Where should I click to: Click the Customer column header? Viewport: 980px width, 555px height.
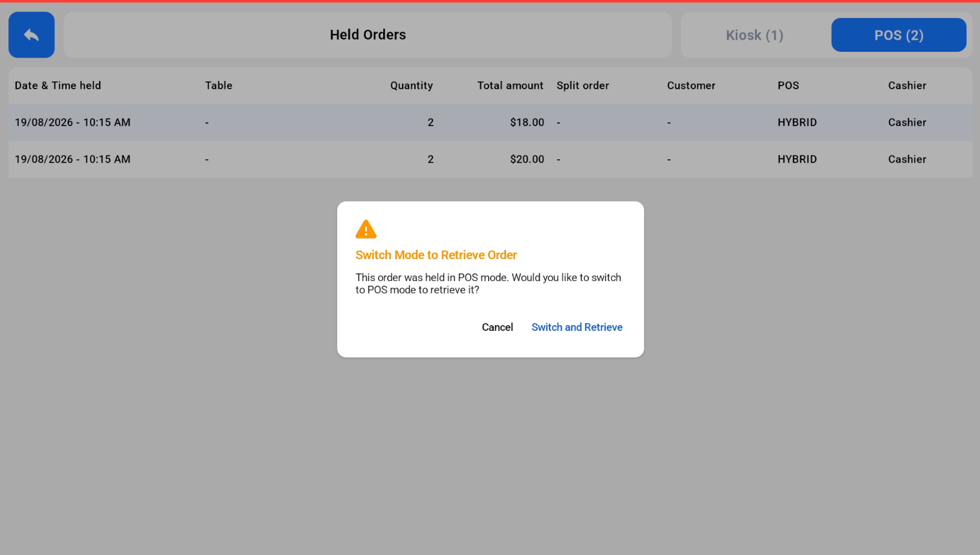691,85
